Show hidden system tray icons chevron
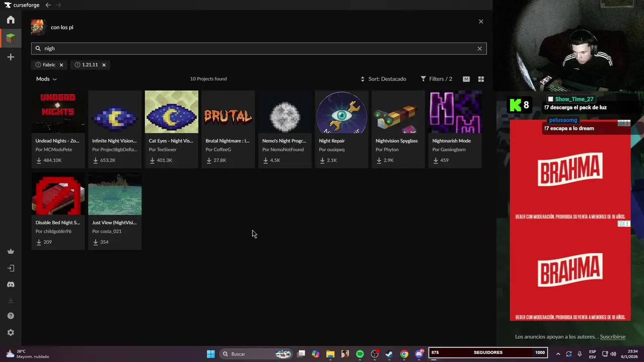Viewport: 644px width, 362px height. [x=558, y=354]
